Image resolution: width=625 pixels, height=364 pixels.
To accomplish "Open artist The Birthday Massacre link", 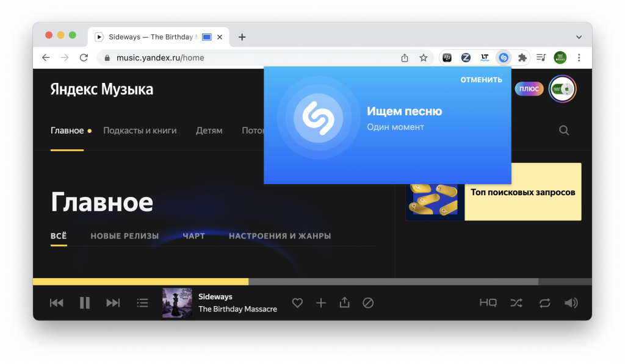I will [237, 309].
